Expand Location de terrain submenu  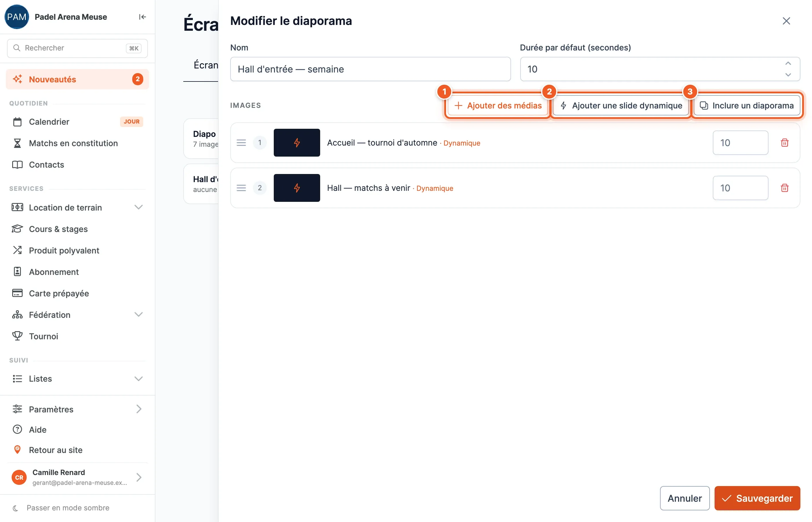pos(138,207)
